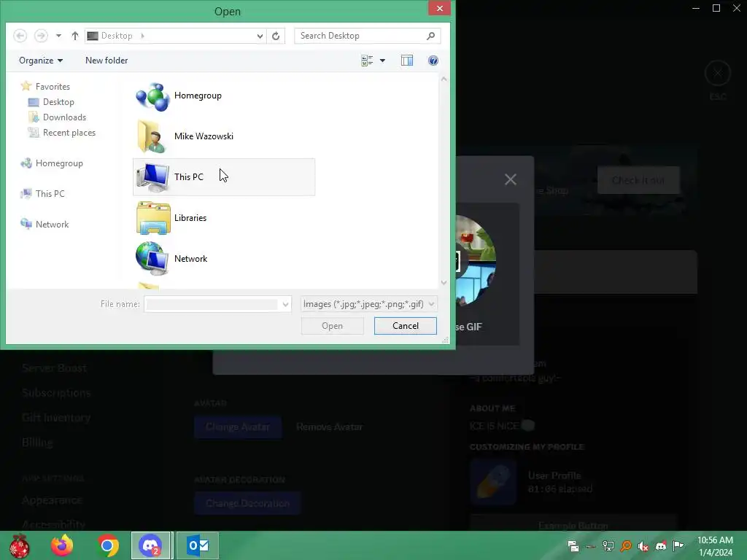Select Favorites in the navigation pane
The width and height of the screenshot is (747, 560).
click(x=46, y=86)
